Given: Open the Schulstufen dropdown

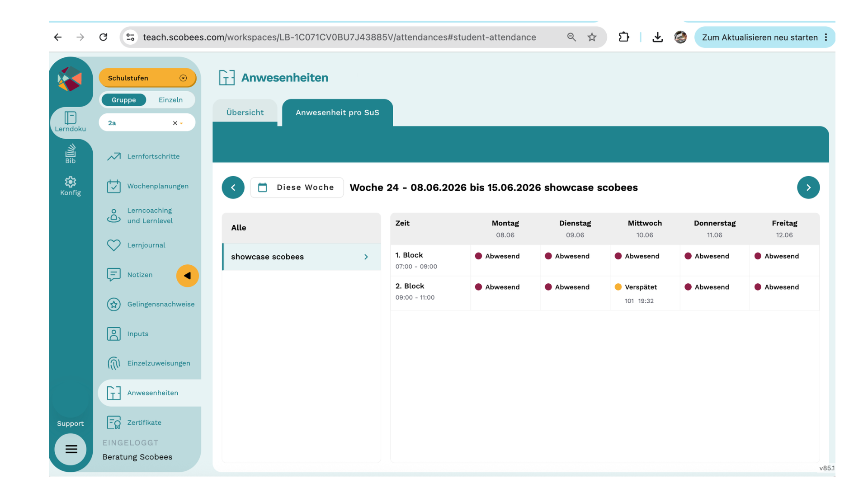Looking at the screenshot, I should (x=147, y=78).
